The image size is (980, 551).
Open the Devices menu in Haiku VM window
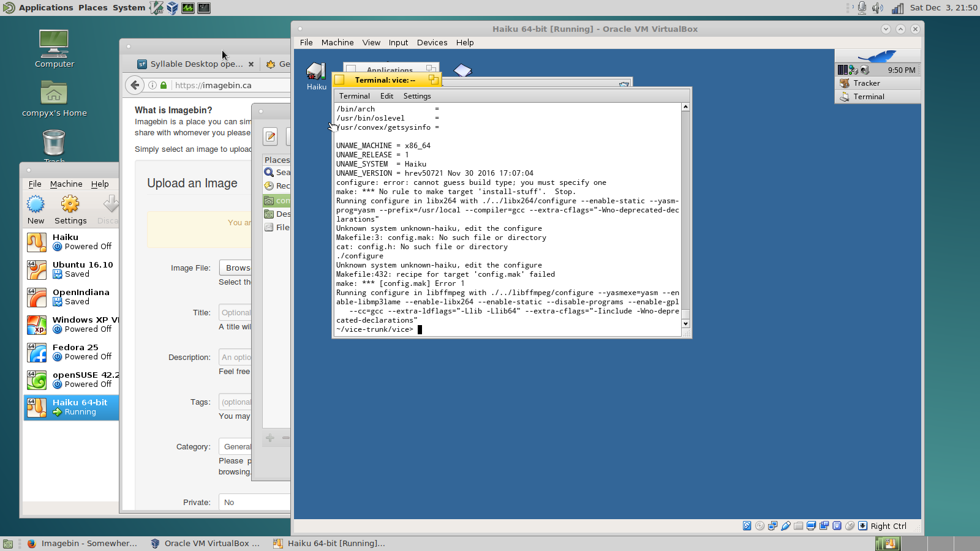click(432, 42)
